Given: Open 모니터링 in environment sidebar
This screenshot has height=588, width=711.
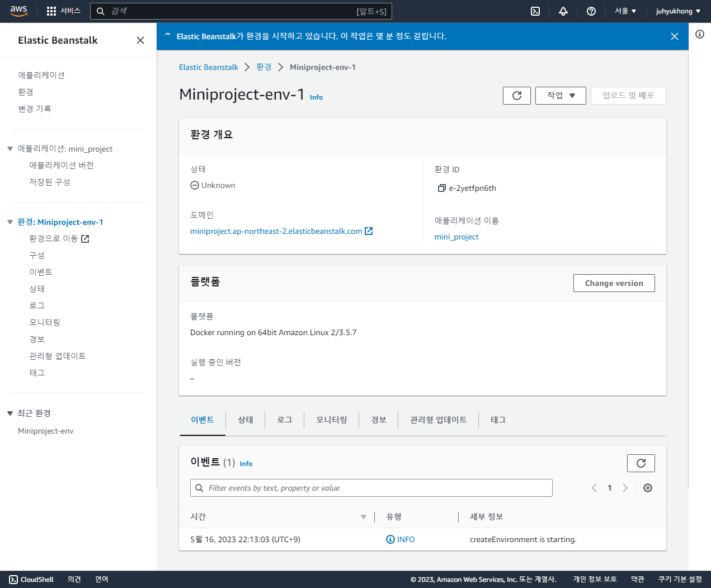Looking at the screenshot, I should click(45, 322).
